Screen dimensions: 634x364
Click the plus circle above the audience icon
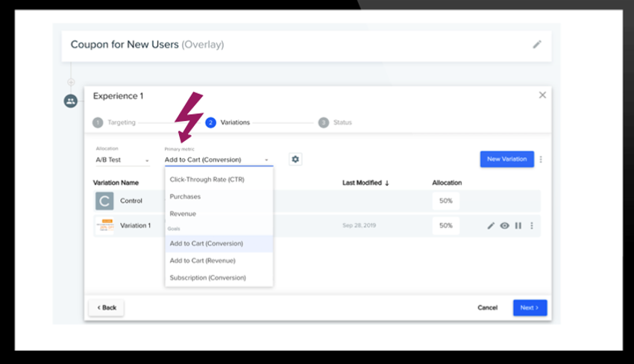pyautogui.click(x=71, y=82)
